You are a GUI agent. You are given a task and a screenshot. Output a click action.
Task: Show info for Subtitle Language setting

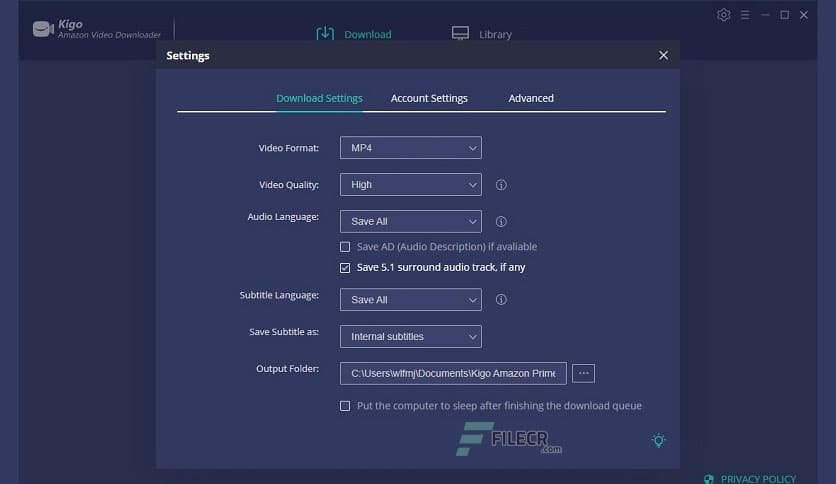pos(501,300)
